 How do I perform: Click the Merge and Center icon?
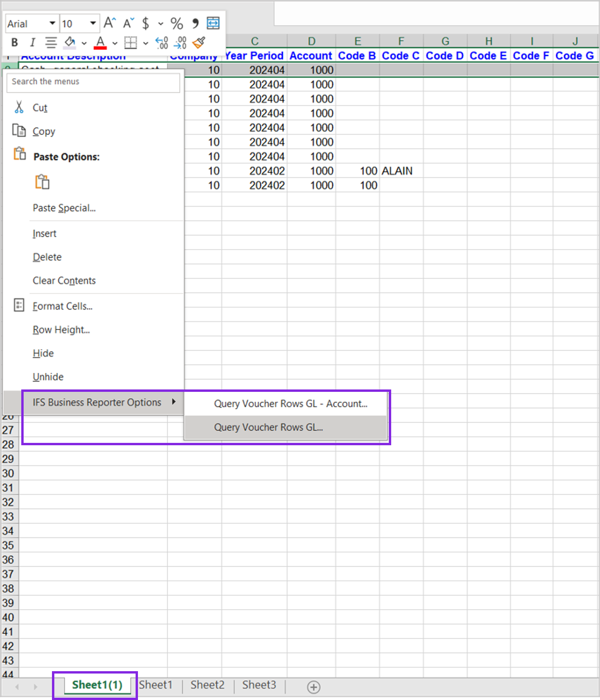pos(213,23)
